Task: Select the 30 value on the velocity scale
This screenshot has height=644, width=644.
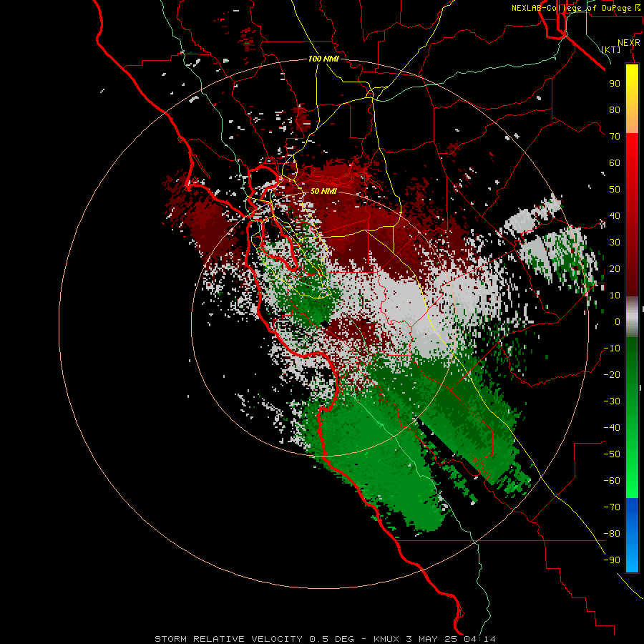Action: coord(615,243)
